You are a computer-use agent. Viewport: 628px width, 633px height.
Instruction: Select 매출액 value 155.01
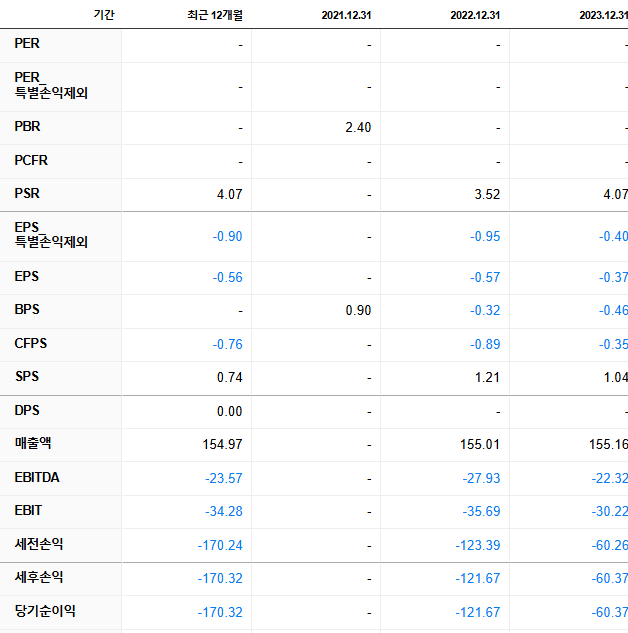(x=480, y=445)
